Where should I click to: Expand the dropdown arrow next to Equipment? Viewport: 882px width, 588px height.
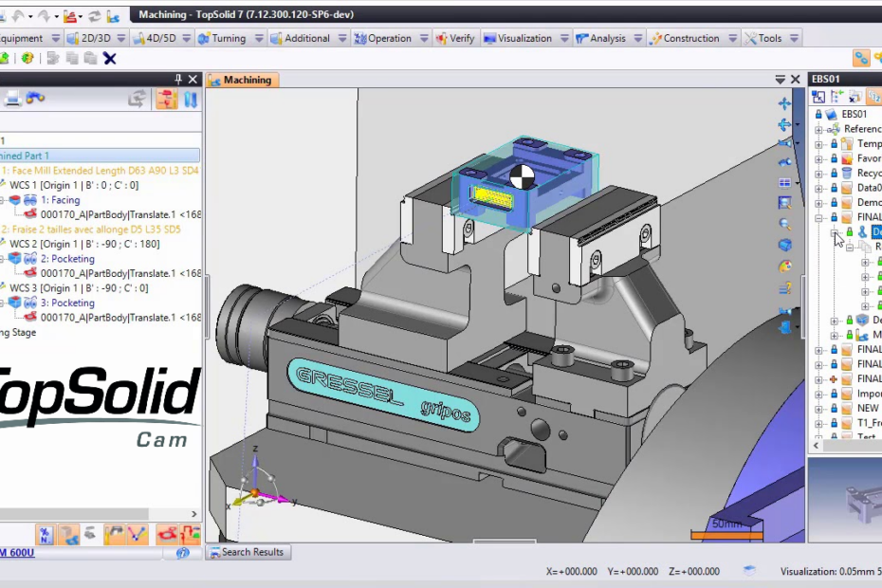point(56,38)
